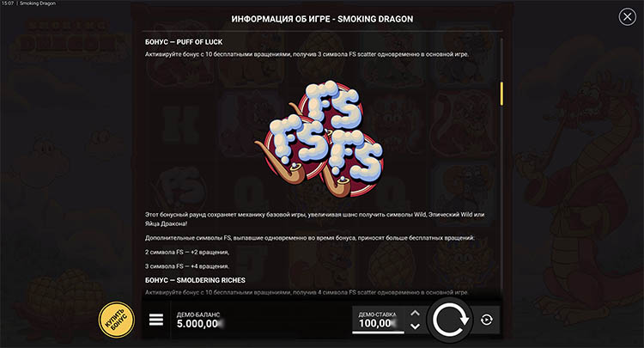Image resolution: width=644 pixels, height=348 pixels.
Task: Click the yellow Купить Бонус button
Action: point(117,320)
